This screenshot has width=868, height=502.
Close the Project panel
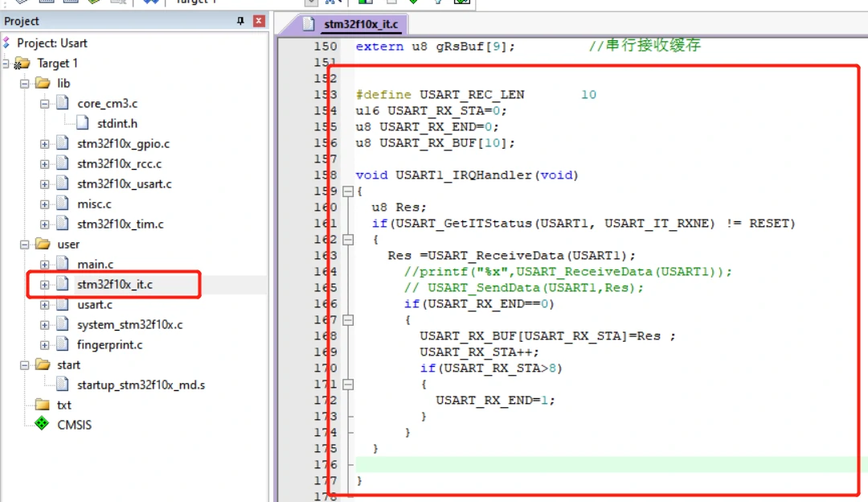coord(259,21)
